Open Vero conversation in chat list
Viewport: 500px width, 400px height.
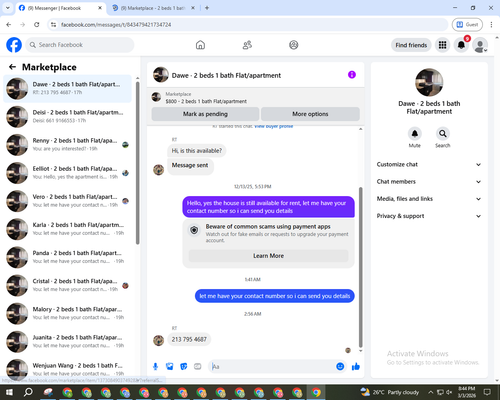[67, 201]
